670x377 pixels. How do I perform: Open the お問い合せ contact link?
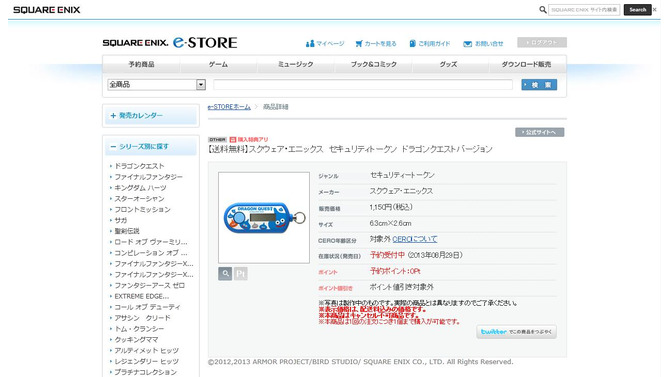click(x=484, y=44)
